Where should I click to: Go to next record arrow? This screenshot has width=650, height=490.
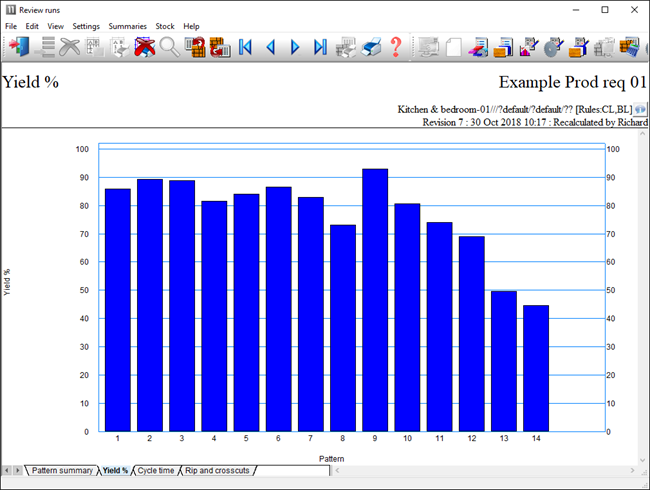point(295,46)
